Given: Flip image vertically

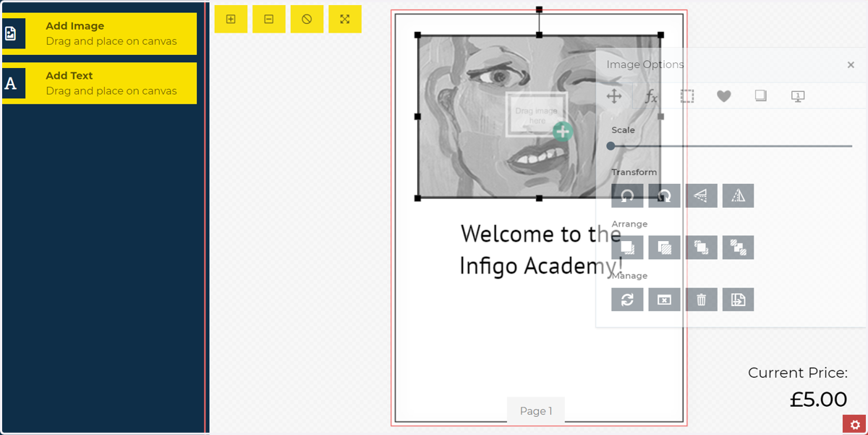Looking at the screenshot, I should coord(701,195).
